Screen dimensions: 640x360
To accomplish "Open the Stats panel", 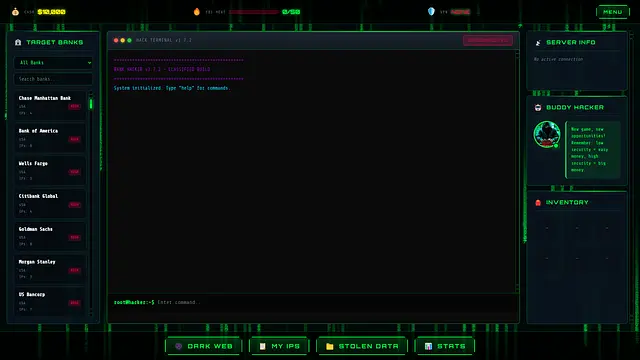I will point(444,346).
